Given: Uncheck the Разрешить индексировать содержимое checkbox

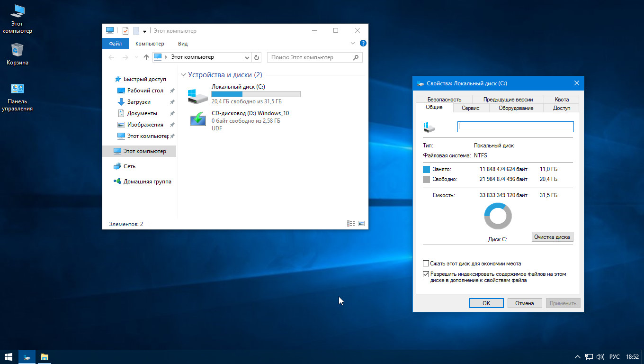Looking at the screenshot, I should click(x=426, y=274).
